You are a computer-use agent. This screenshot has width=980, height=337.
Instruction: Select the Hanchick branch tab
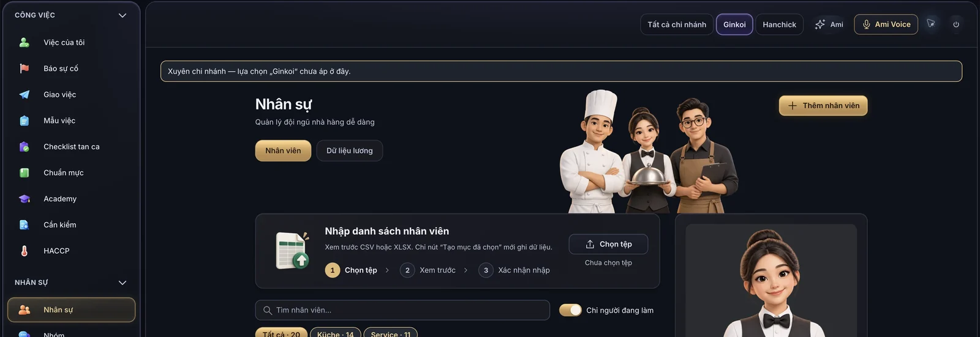click(779, 24)
